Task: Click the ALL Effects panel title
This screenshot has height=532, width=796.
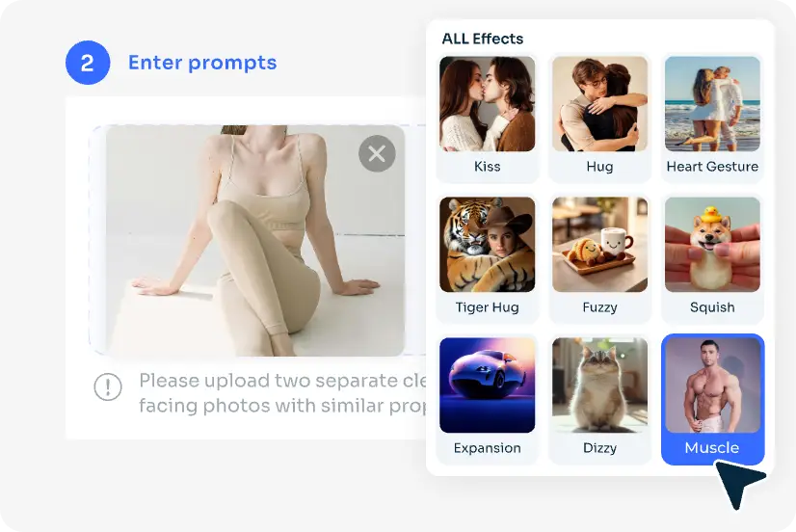Action: [482, 39]
